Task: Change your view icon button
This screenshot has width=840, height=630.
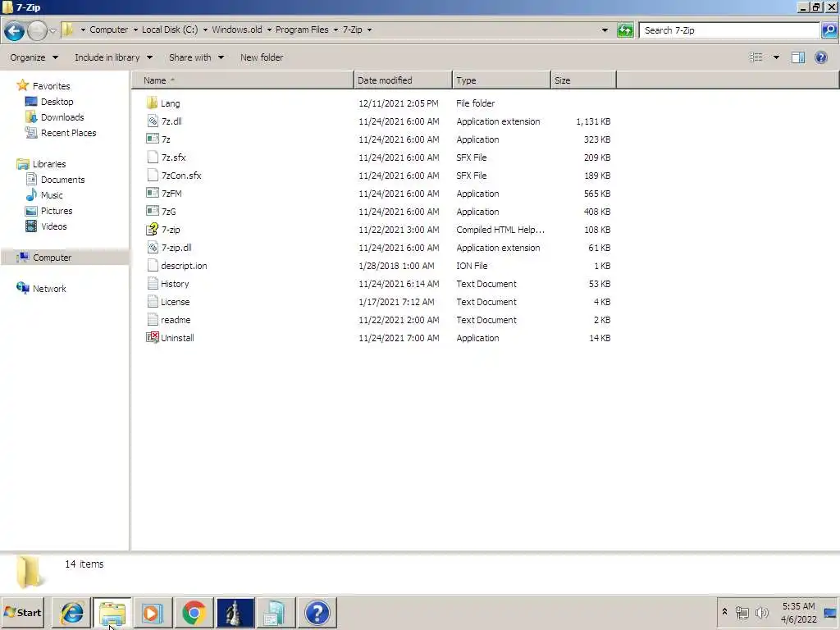Action: pos(756,57)
